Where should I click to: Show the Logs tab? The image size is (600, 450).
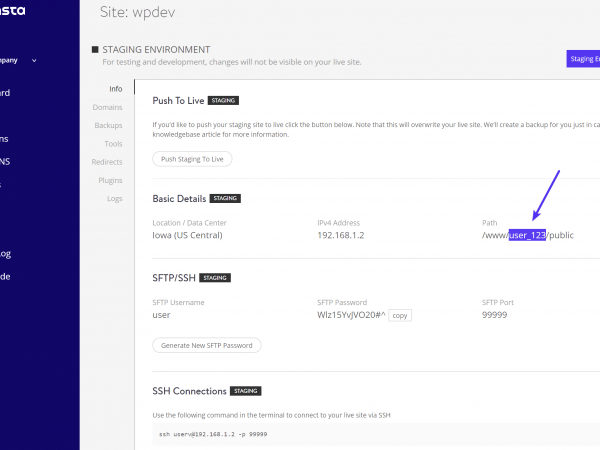(114, 198)
